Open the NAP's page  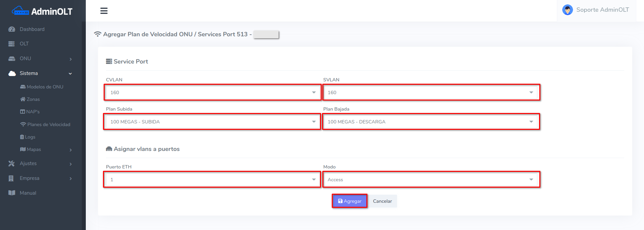tap(33, 112)
